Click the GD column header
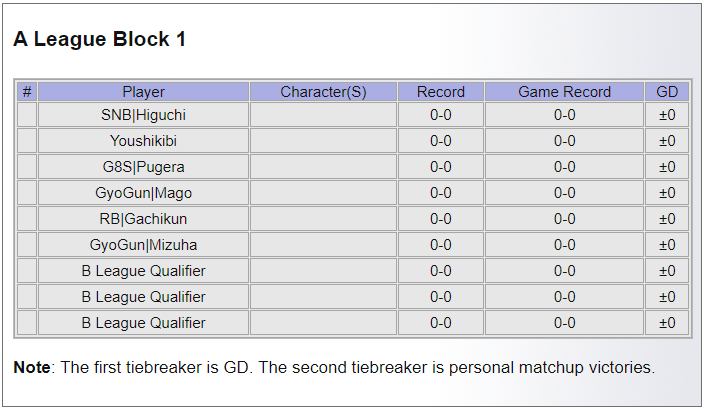 pyautogui.click(x=667, y=92)
